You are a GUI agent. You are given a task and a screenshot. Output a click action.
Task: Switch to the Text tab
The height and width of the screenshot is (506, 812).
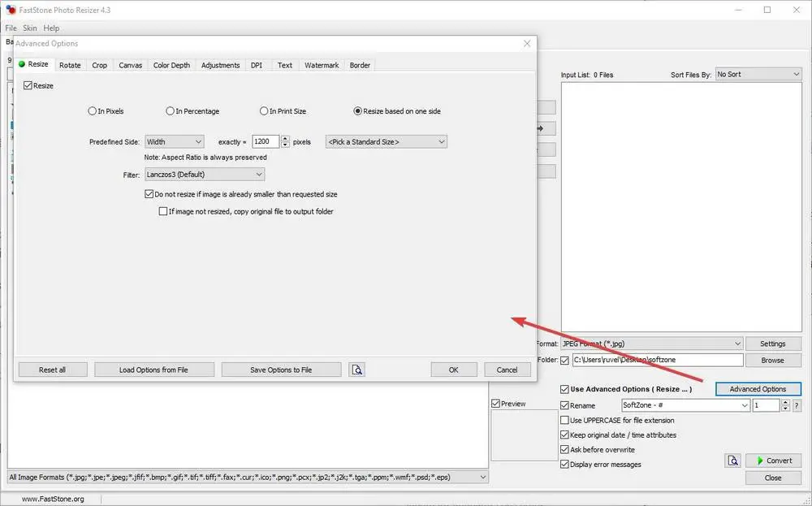[285, 65]
